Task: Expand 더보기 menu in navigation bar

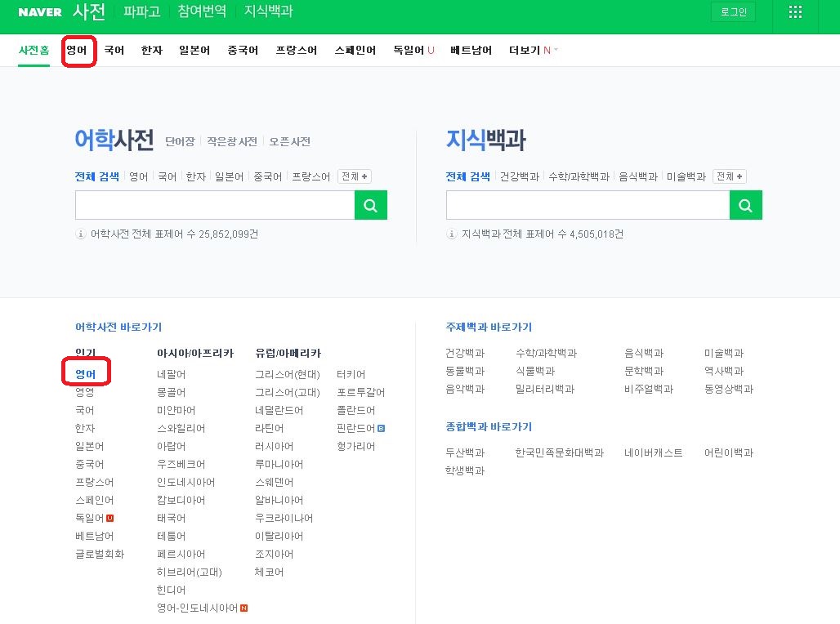Action: (x=533, y=51)
